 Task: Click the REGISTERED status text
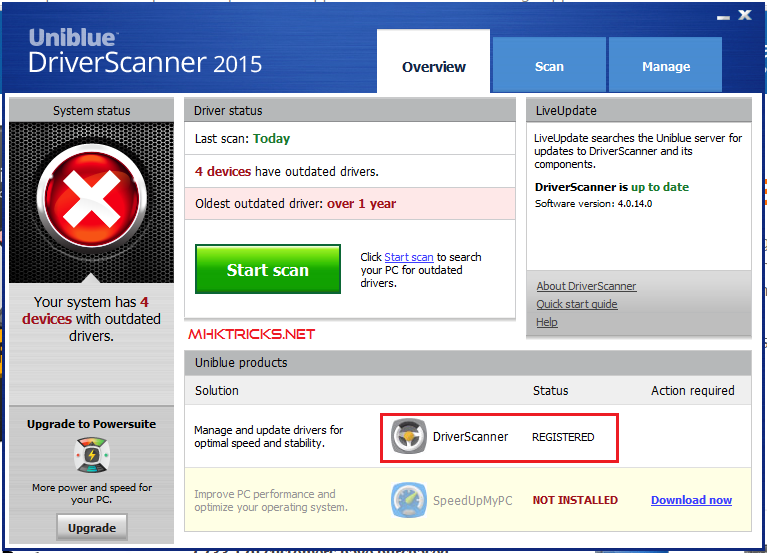[x=563, y=437]
